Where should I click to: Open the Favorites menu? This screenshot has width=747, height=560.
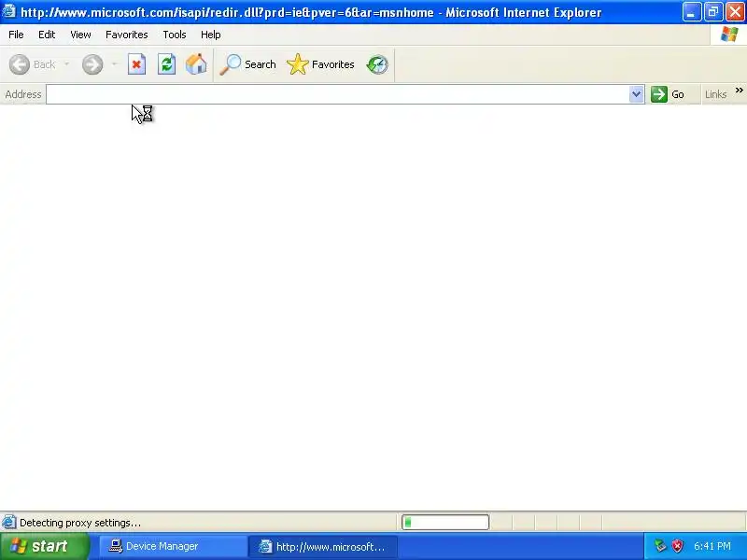pyautogui.click(x=127, y=35)
